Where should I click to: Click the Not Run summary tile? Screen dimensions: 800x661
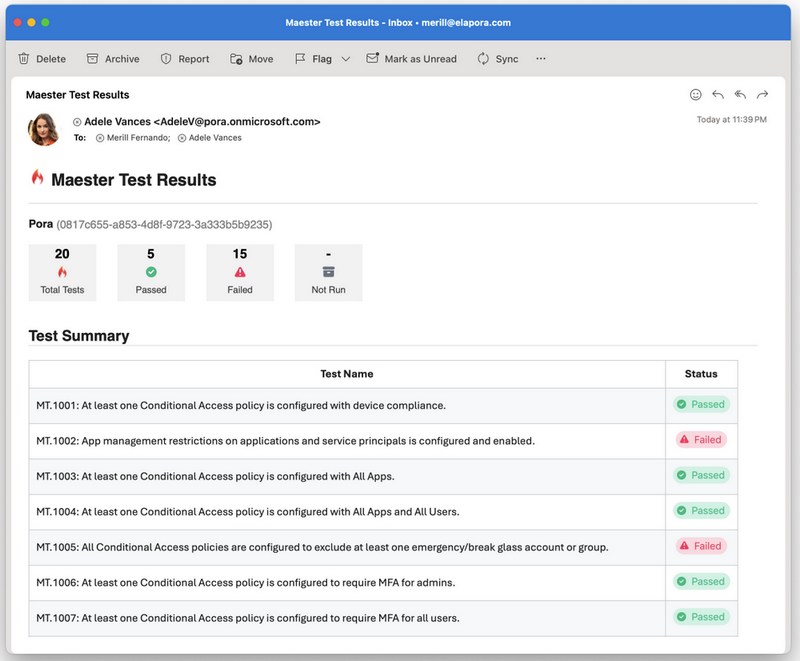coord(328,272)
